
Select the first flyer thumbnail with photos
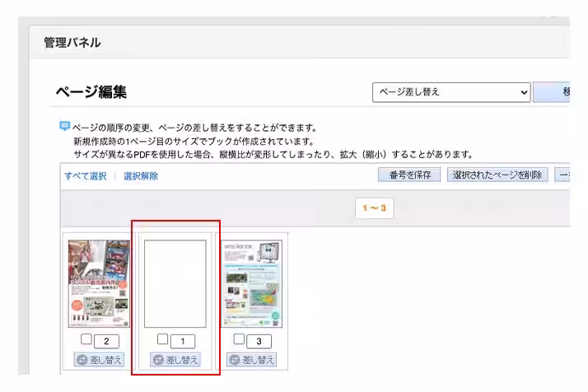click(99, 284)
